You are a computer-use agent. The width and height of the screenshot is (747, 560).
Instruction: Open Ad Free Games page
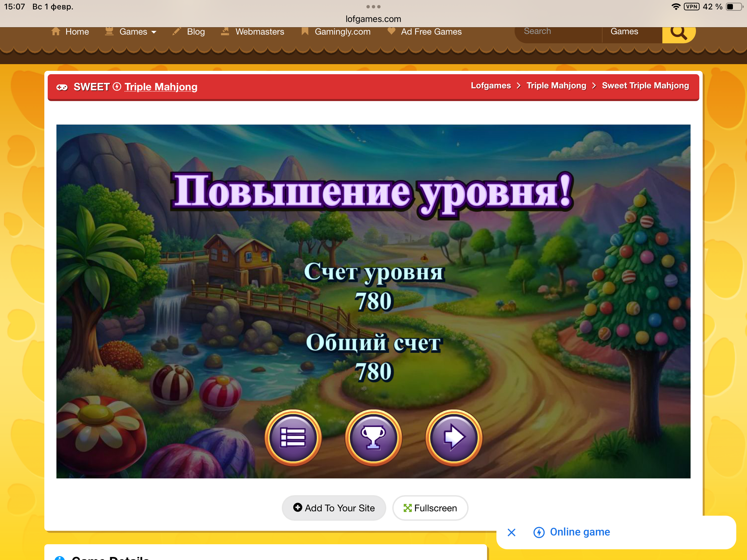click(431, 32)
